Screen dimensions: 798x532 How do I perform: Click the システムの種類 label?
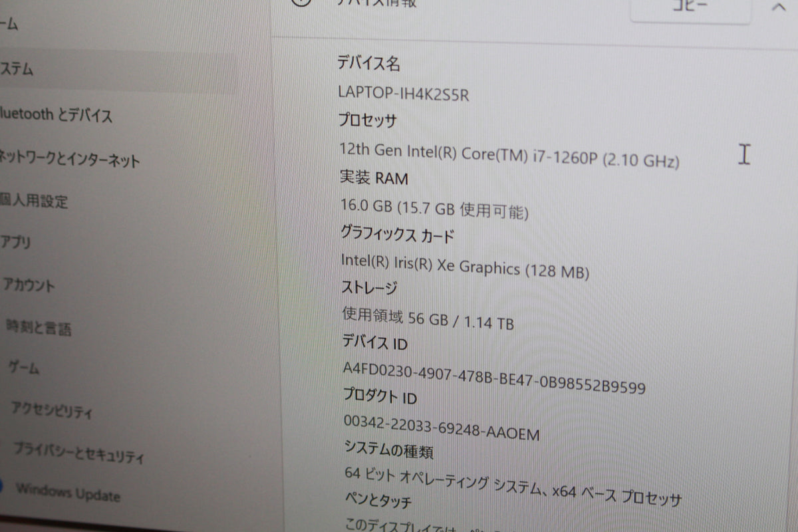point(388,450)
